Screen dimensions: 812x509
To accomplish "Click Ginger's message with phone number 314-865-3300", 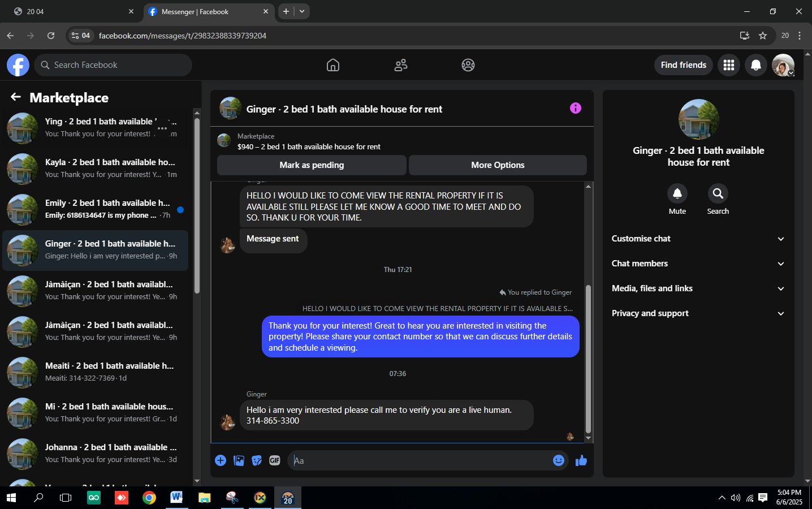I will pos(387,415).
